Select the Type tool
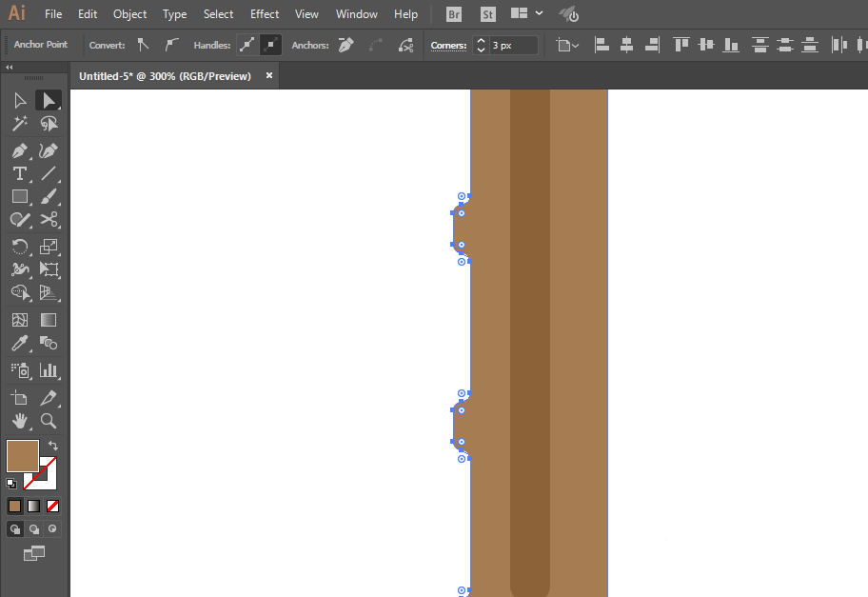The height and width of the screenshot is (597, 868). click(x=19, y=173)
